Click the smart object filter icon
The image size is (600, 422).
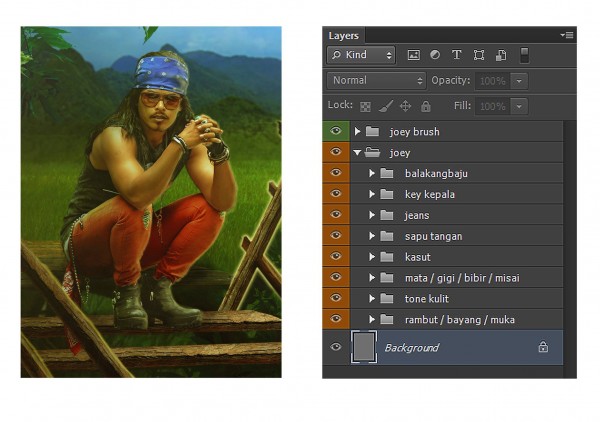click(500, 55)
